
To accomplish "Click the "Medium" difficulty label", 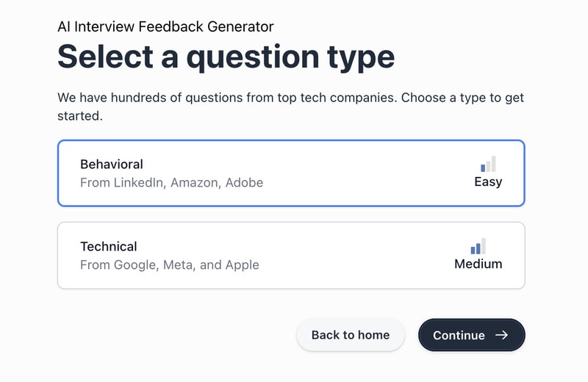I will (x=478, y=264).
